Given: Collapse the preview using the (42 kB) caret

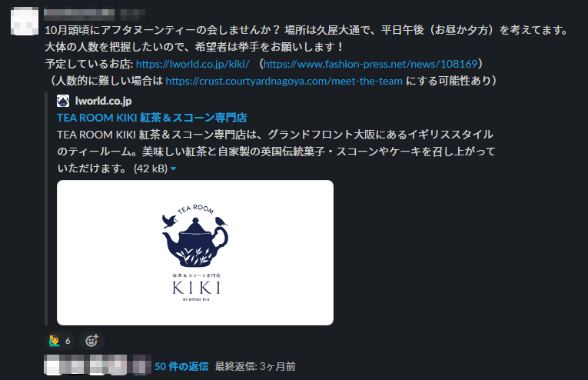Looking at the screenshot, I should (x=173, y=168).
